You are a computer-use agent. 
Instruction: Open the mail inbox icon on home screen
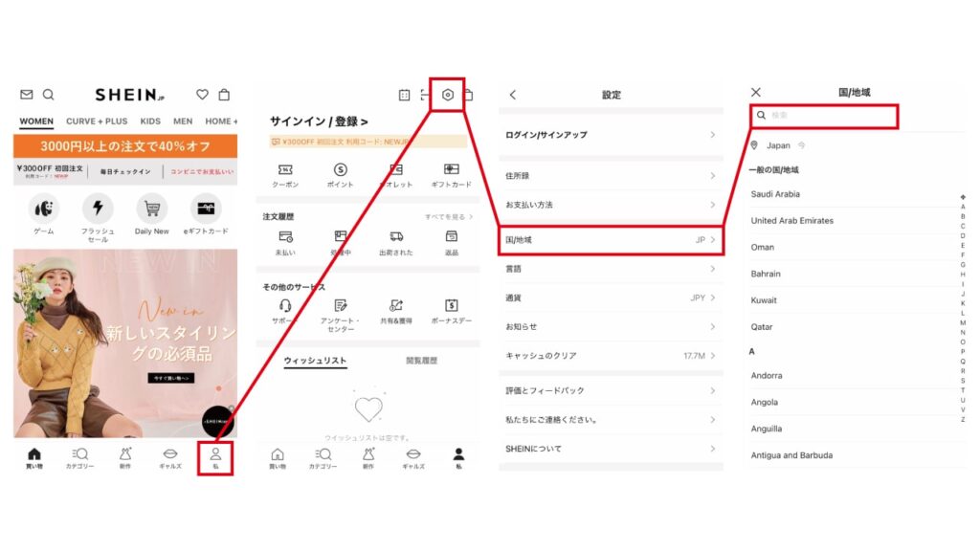(x=26, y=95)
